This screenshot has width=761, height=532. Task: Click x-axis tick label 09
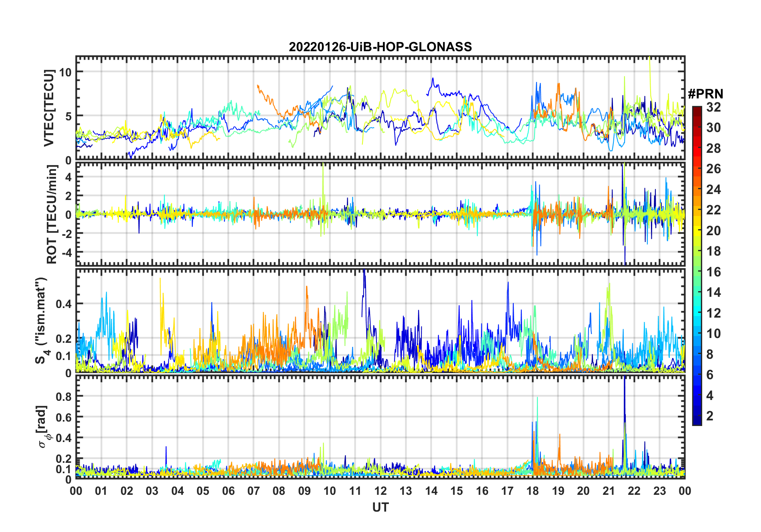(x=304, y=491)
